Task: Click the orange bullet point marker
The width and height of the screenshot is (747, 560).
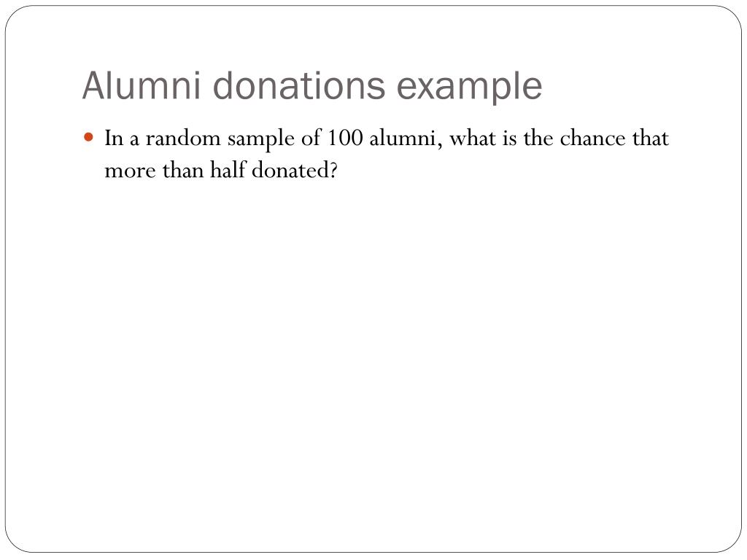Action: pyautogui.click(x=88, y=138)
